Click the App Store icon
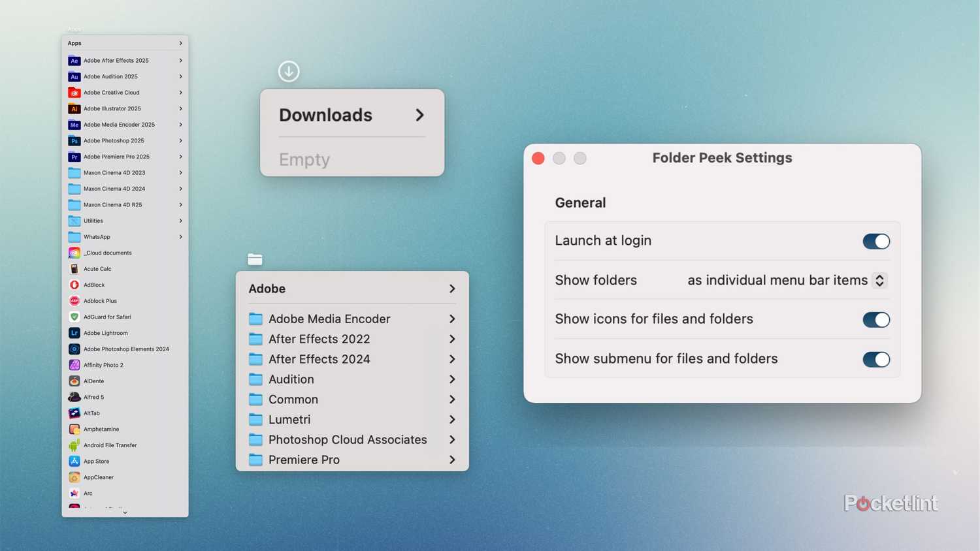Screen dimensions: 980x551 pyautogui.click(x=74, y=461)
